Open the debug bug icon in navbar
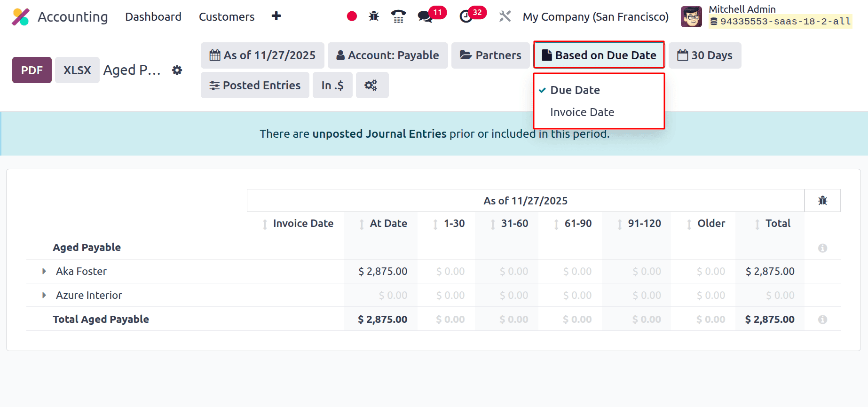 click(374, 16)
